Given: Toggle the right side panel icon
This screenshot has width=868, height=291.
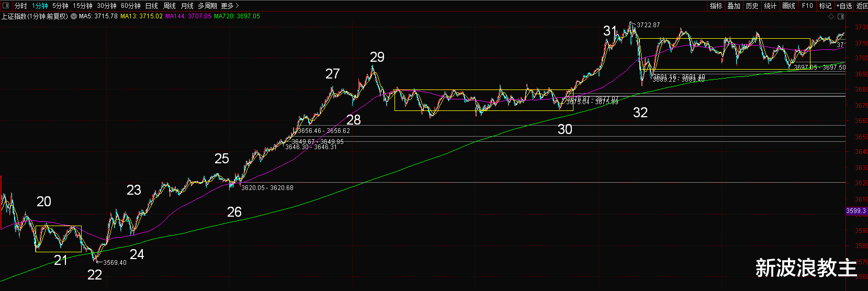Looking at the screenshot, I should coord(841,16).
